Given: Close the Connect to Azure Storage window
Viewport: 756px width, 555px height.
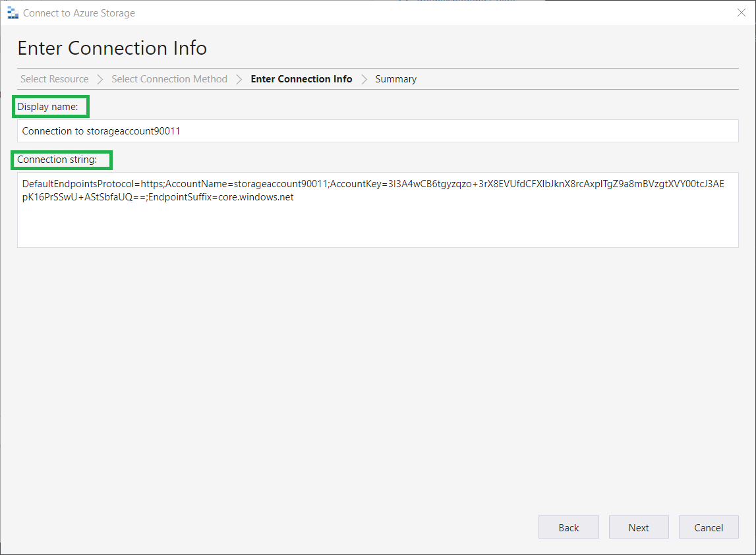Looking at the screenshot, I should click(741, 13).
